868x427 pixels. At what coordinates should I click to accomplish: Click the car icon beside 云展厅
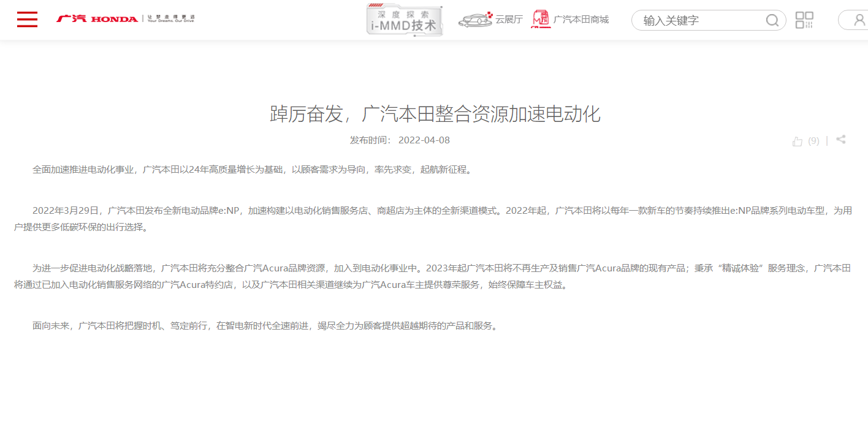tap(476, 20)
